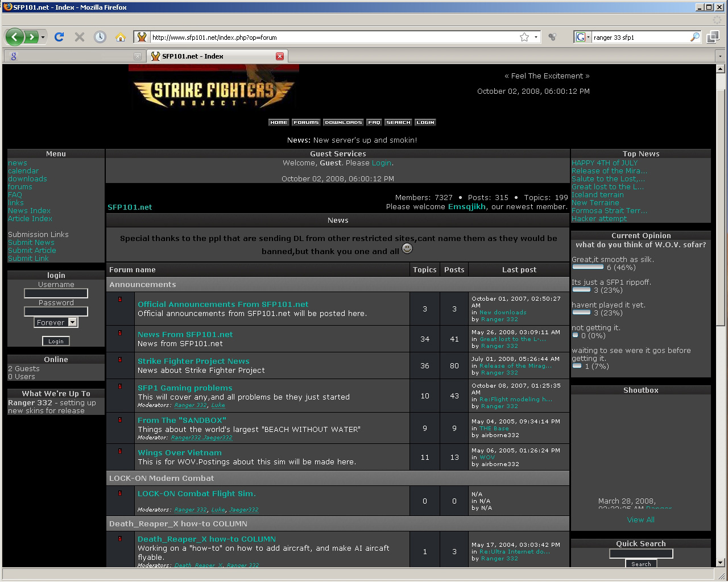This screenshot has height=582, width=728.
Task: Click LOGIN in the site navigation bar
Action: 425,122
